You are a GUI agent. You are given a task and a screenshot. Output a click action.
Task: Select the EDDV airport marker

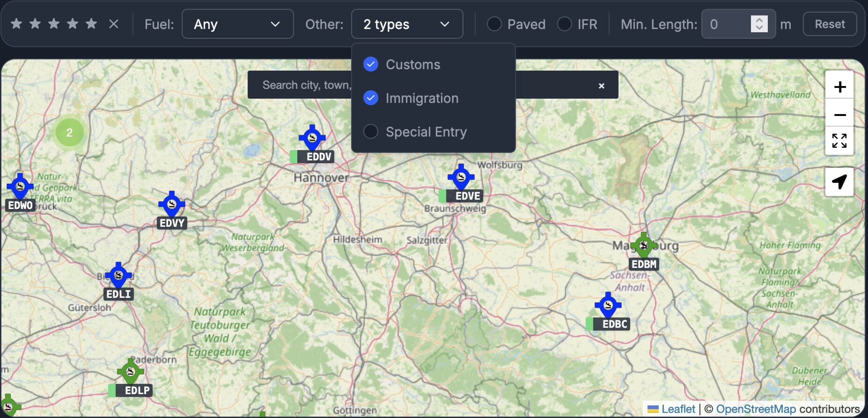tap(312, 137)
